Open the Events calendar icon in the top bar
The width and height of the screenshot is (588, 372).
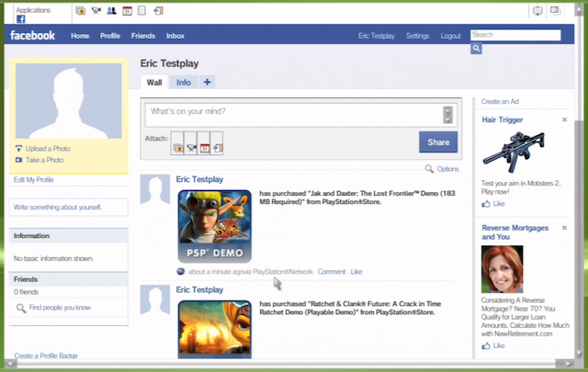(127, 11)
